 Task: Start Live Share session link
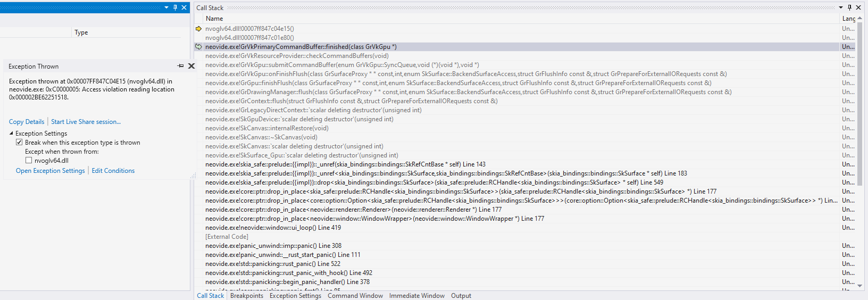pyautogui.click(x=86, y=122)
